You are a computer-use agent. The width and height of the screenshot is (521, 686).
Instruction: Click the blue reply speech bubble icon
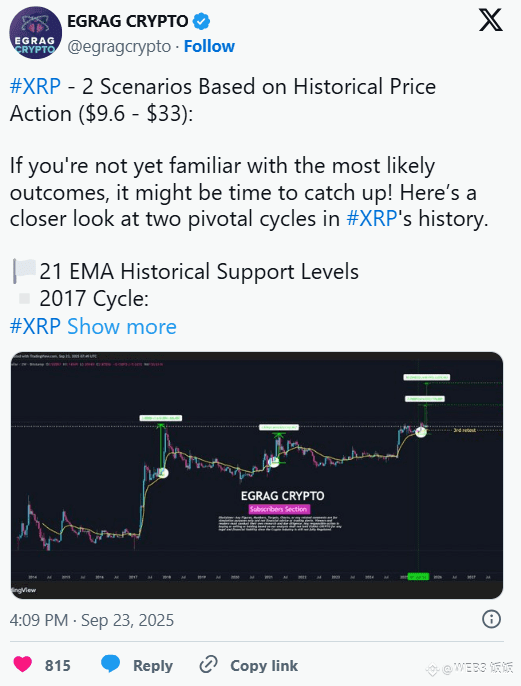click(110, 664)
